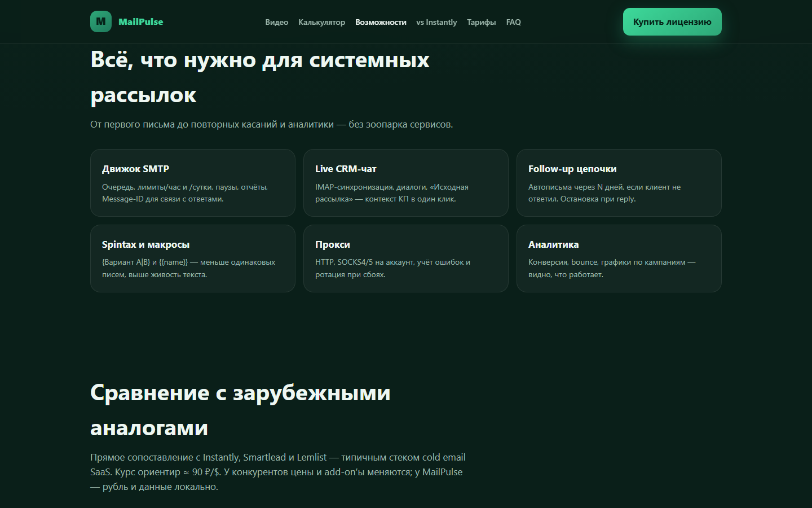Click the Купить лицензию button
812x508 pixels.
click(672, 21)
